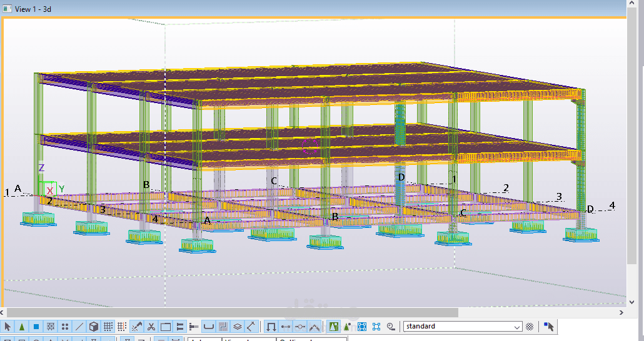Viewport: 644px width, 341px height.
Task: Click the cube Select reference models switch
Action: tap(94, 327)
